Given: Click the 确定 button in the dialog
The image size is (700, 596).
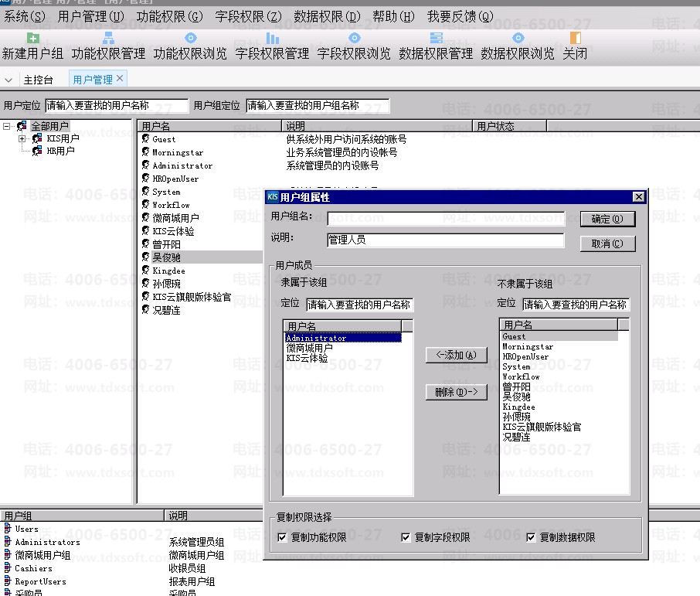Looking at the screenshot, I should coord(607,220).
